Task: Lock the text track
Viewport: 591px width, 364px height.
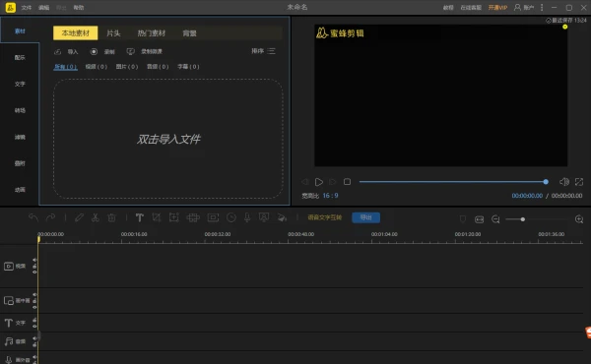Action: [x=34, y=320]
